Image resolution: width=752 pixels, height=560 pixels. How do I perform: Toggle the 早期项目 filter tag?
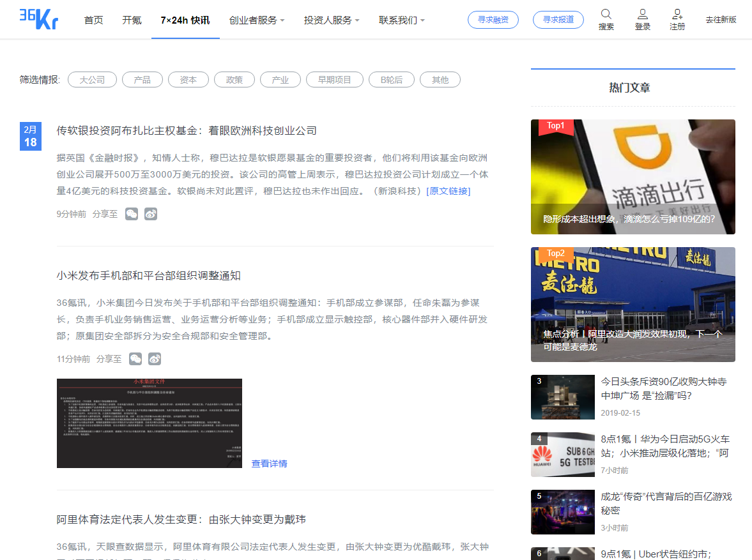335,80
